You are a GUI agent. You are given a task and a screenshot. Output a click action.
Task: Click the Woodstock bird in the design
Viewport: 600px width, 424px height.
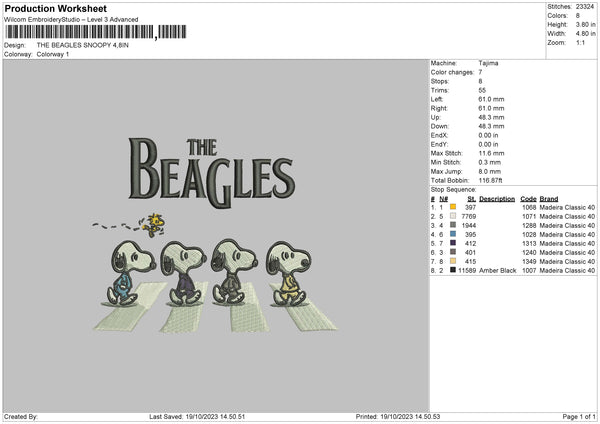coord(154,226)
